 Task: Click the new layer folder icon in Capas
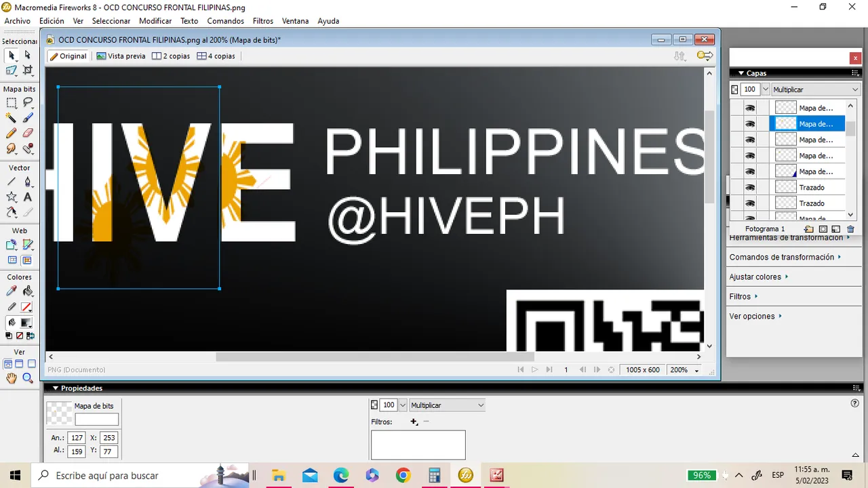808,229
